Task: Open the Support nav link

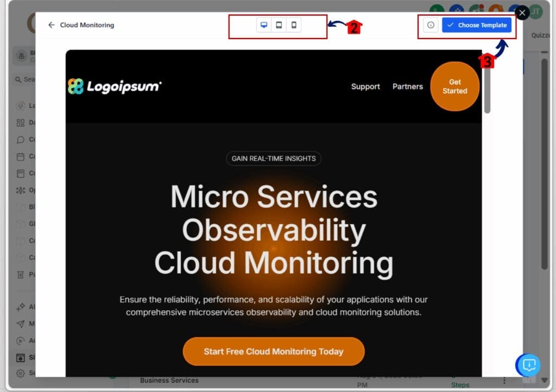Action: point(365,86)
